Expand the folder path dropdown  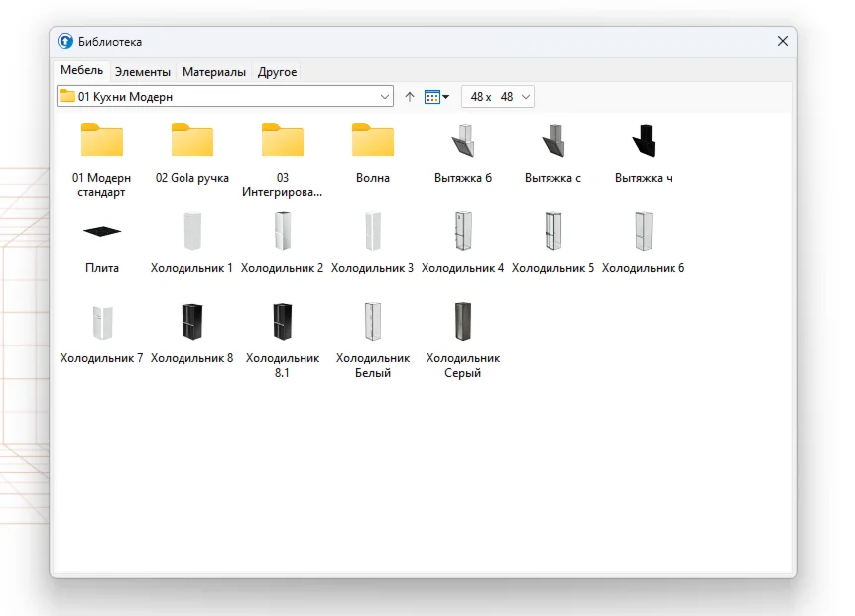(385, 97)
